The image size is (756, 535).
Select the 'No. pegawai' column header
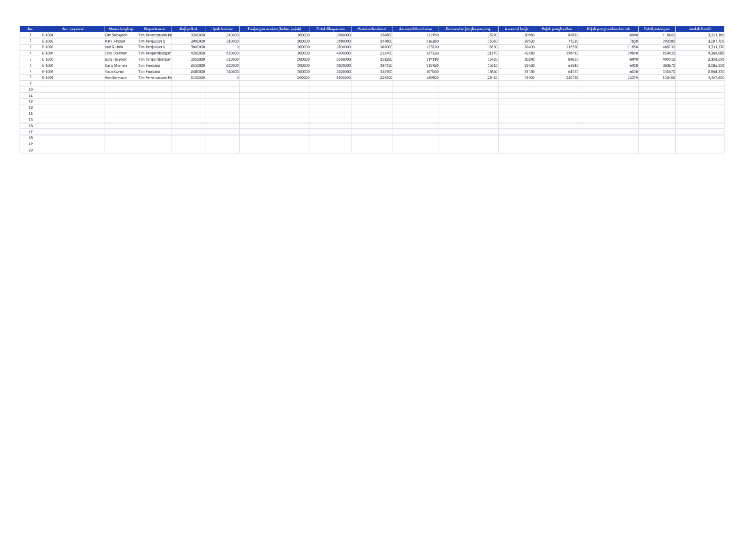tap(73, 29)
